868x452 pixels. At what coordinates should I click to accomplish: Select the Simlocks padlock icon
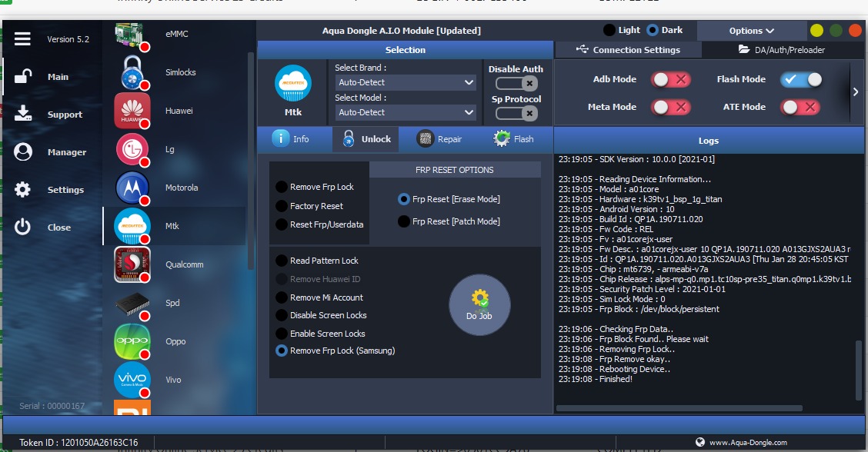click(x=132, y=72)
